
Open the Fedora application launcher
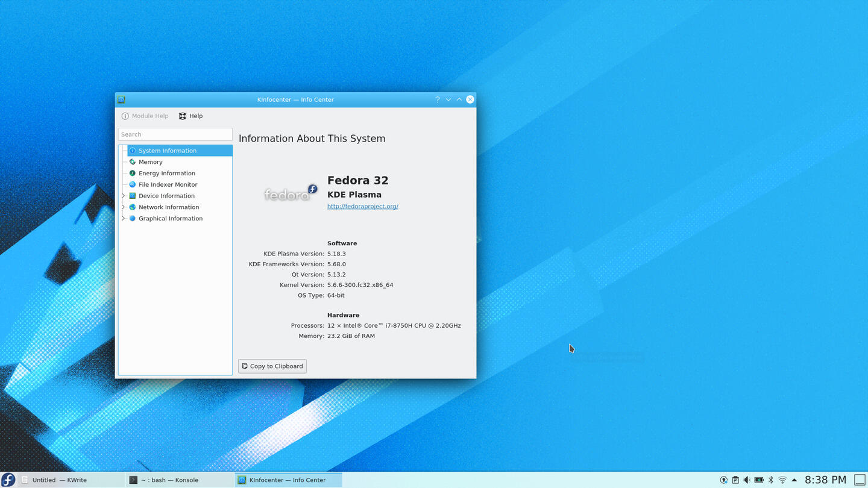tap(8, 480)
